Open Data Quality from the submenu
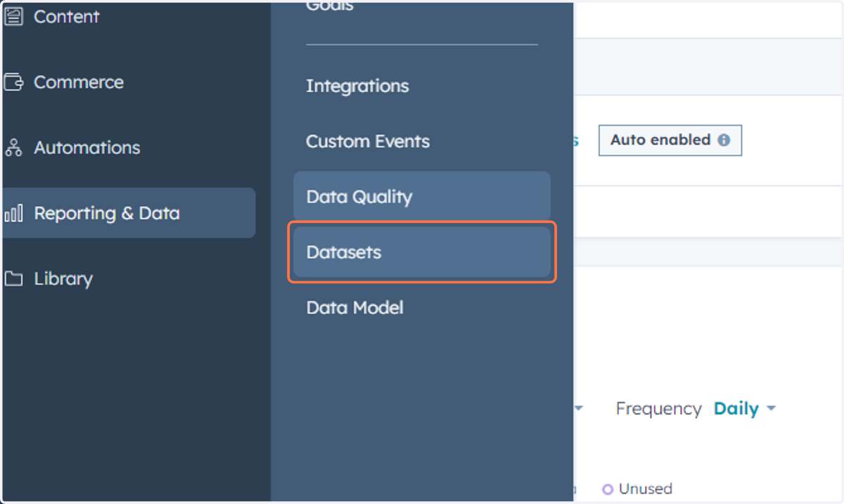844x504 pixels. tap(422, 197)
